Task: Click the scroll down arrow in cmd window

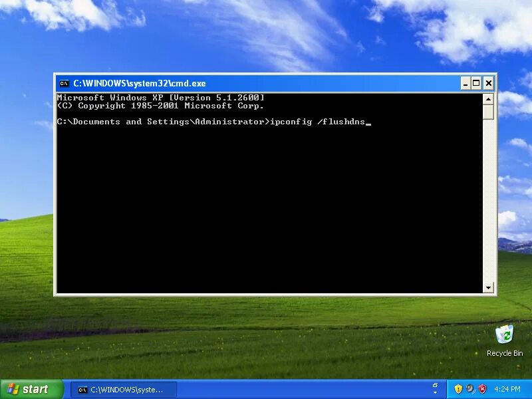Action: (x=488, y=287)
